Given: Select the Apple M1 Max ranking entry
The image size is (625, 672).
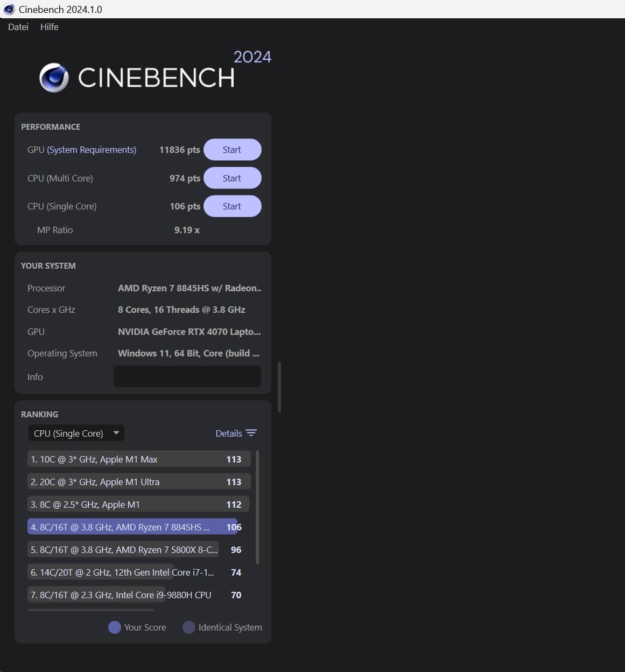Looking at the screenshot, I should tap(139, 459).
